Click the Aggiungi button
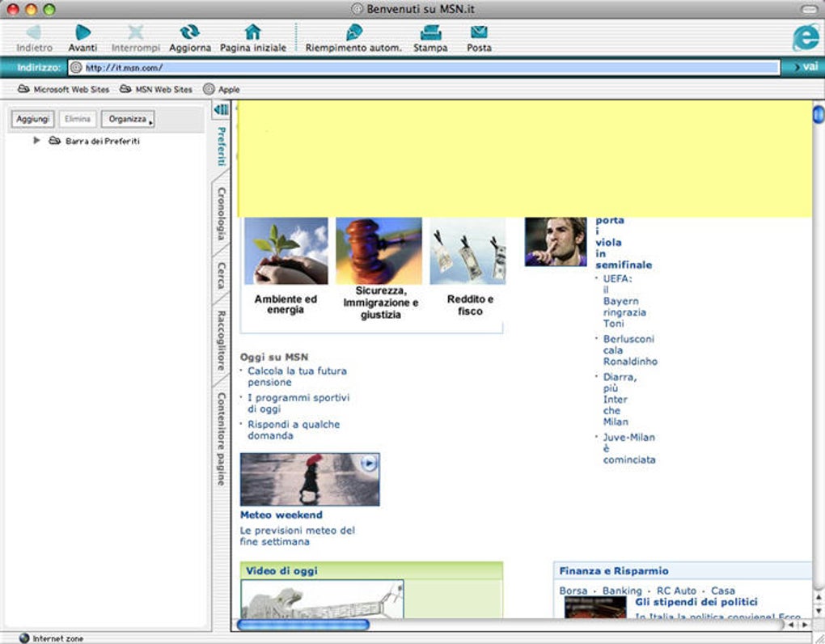Screen dimensions: 825x644 pyautogui.click(x=32, y=119)
